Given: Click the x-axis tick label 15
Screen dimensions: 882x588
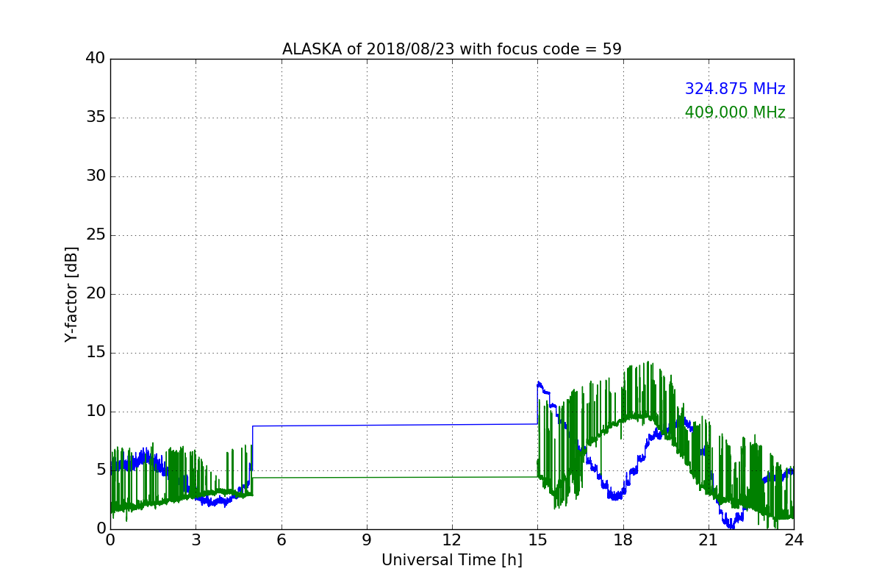Looking at the screenshot, I should click(537, 540).
